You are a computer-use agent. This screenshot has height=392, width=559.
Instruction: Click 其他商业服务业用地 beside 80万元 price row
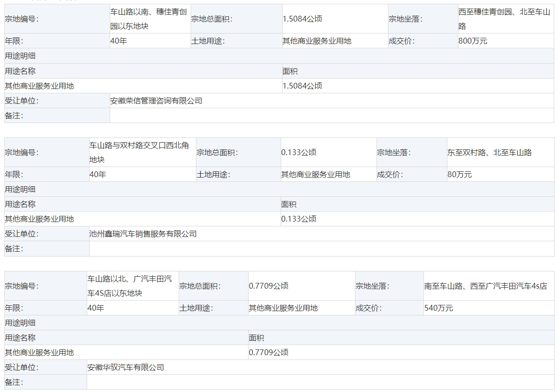(316, 175)
